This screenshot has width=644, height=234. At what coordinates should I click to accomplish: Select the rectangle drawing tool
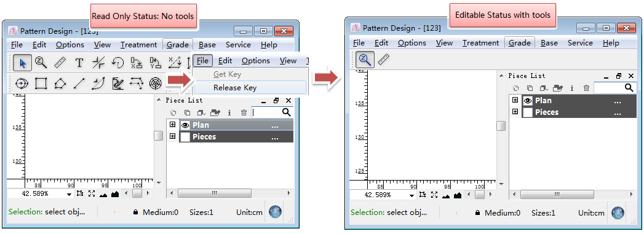pyautogui.click(x=41, y=84)
